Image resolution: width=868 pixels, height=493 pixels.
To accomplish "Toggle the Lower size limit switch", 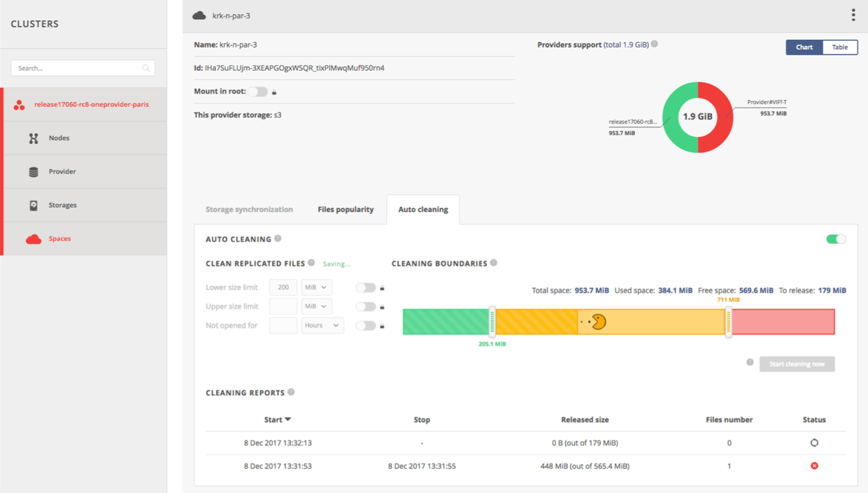I will tap(365, 287).
